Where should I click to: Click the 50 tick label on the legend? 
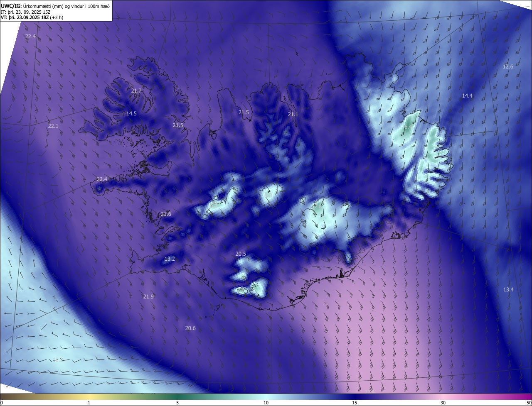click(x=529, y=403)
